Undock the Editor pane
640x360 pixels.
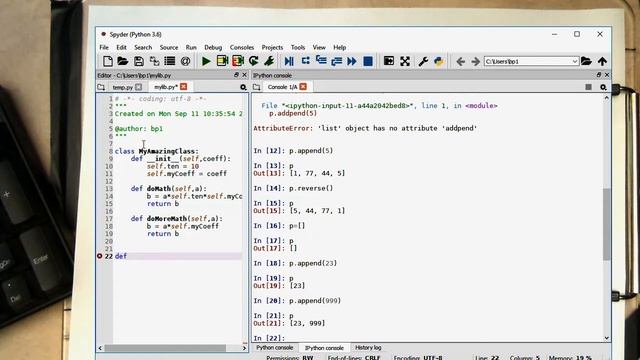(x=236, y=75)
